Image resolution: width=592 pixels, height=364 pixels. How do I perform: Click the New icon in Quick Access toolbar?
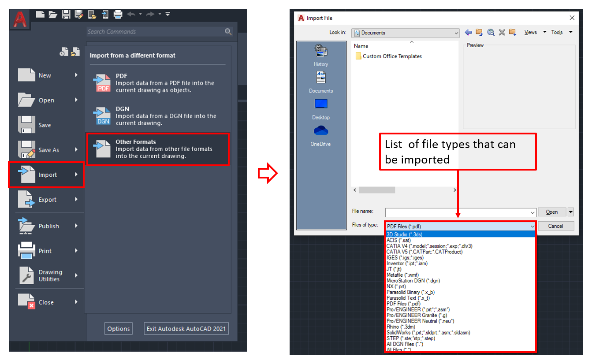40,15
